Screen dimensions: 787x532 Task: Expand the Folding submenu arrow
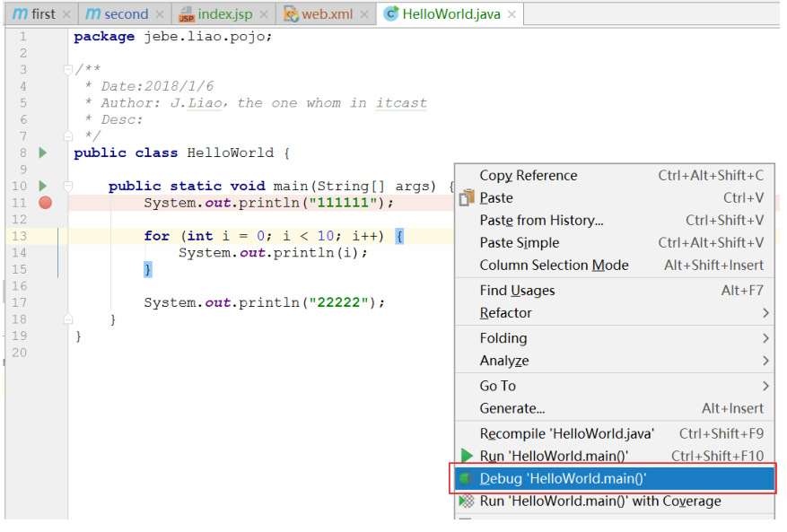click(765, 338)
